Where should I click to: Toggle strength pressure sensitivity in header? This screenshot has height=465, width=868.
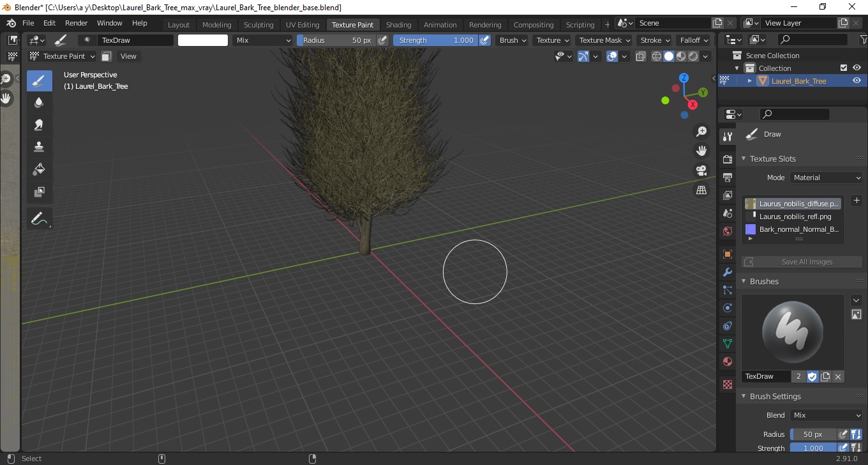[484, 40]
